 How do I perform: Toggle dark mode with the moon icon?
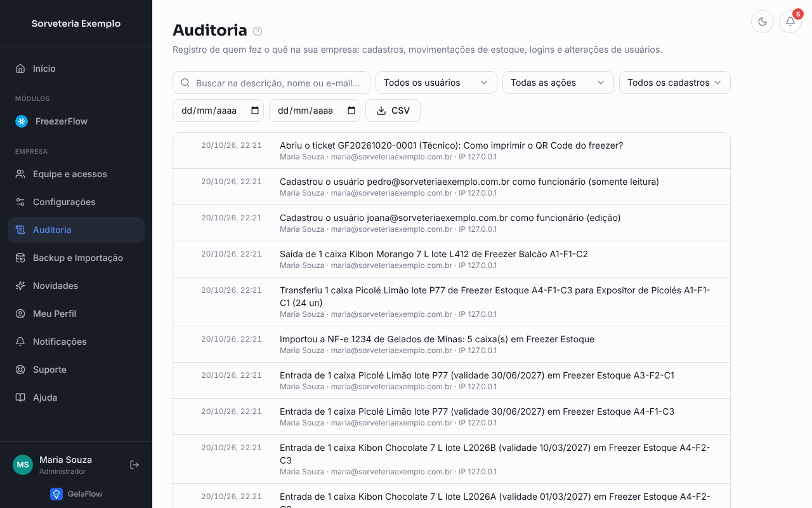pyautogui.click(x=763, y=22)
